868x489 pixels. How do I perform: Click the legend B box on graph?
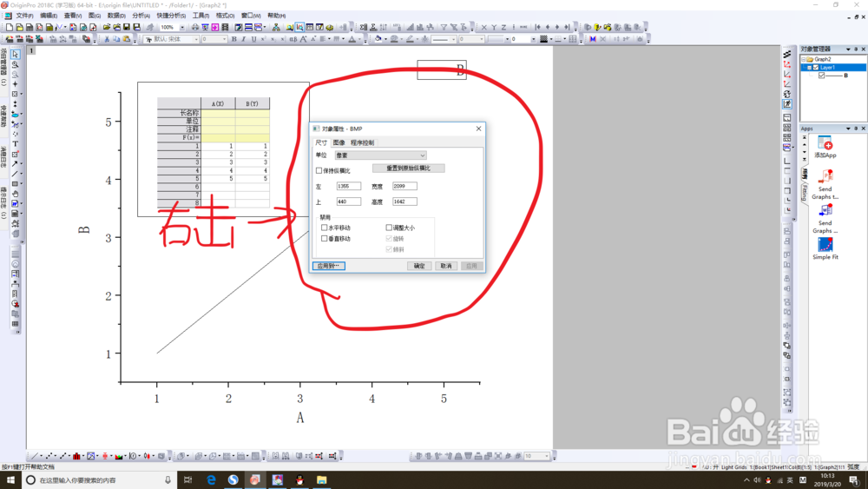pos(442,69)
